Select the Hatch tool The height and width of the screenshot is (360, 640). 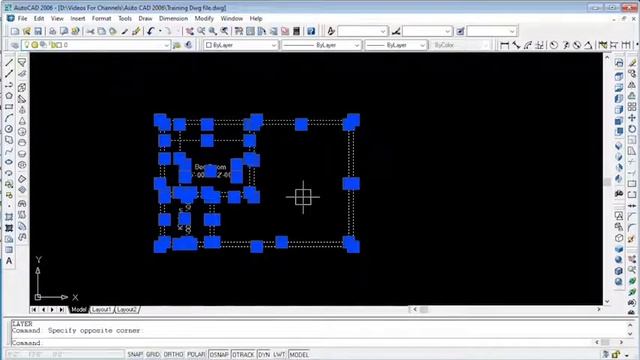(x=9, y=217)
